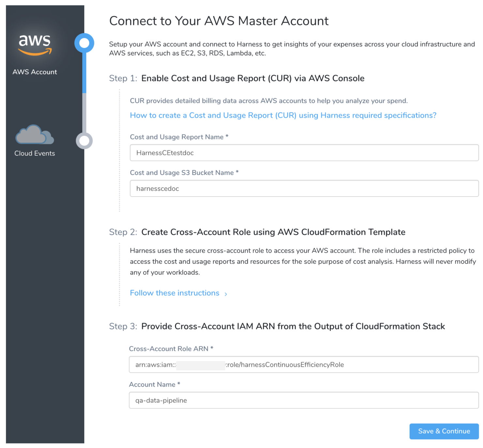Select the AWS Account step circle marker
Screen dimensions: 483x448
coord(84,43)
